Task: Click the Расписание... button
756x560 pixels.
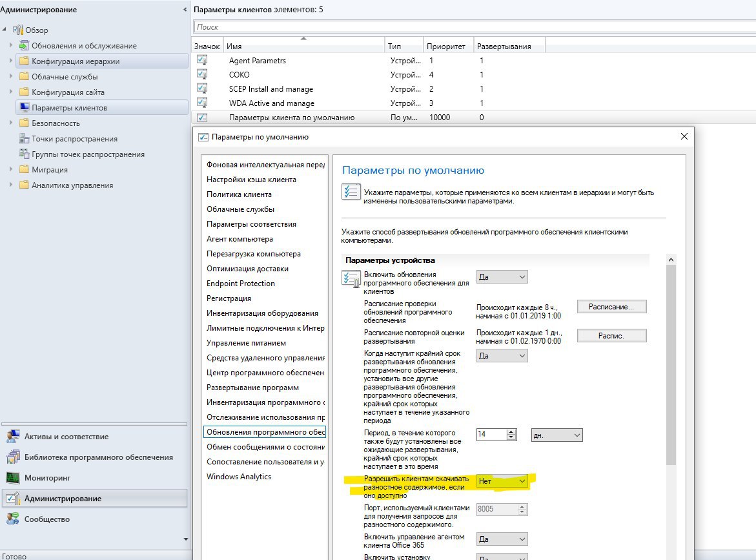Action: pyautogui.click(x=611, y=307)
